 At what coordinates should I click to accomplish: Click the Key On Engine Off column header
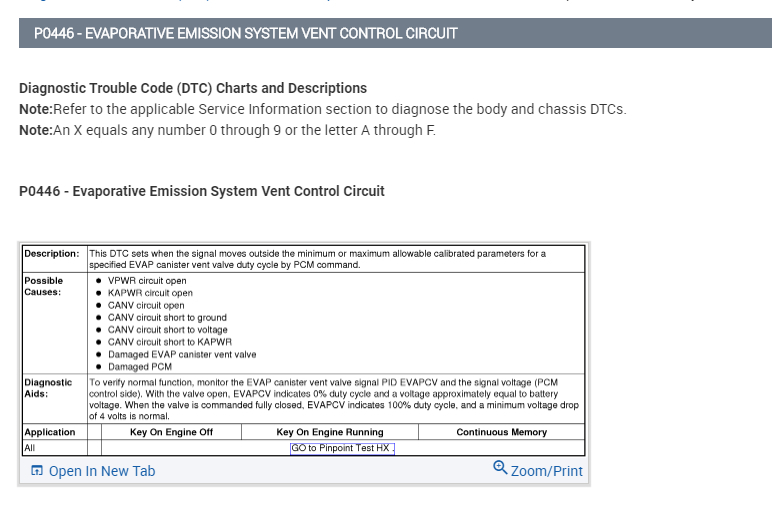pos(171,432)
